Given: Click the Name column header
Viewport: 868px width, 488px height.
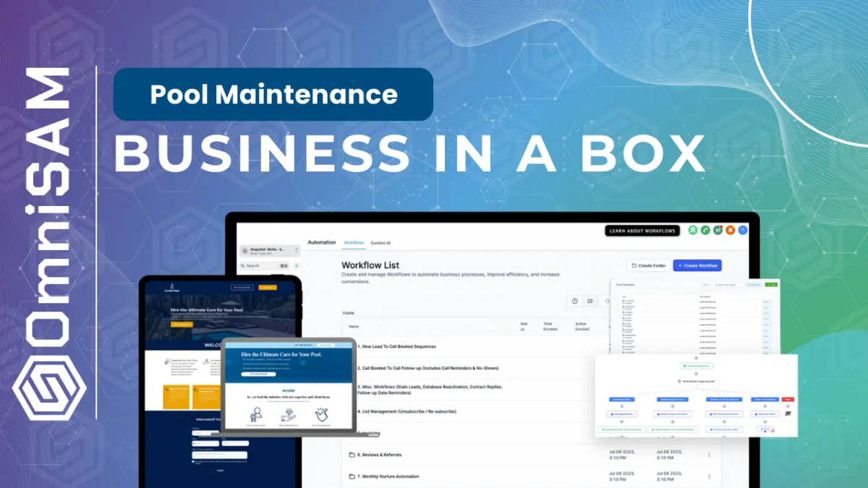Looking at the screenshot, I should pos(353,327).
